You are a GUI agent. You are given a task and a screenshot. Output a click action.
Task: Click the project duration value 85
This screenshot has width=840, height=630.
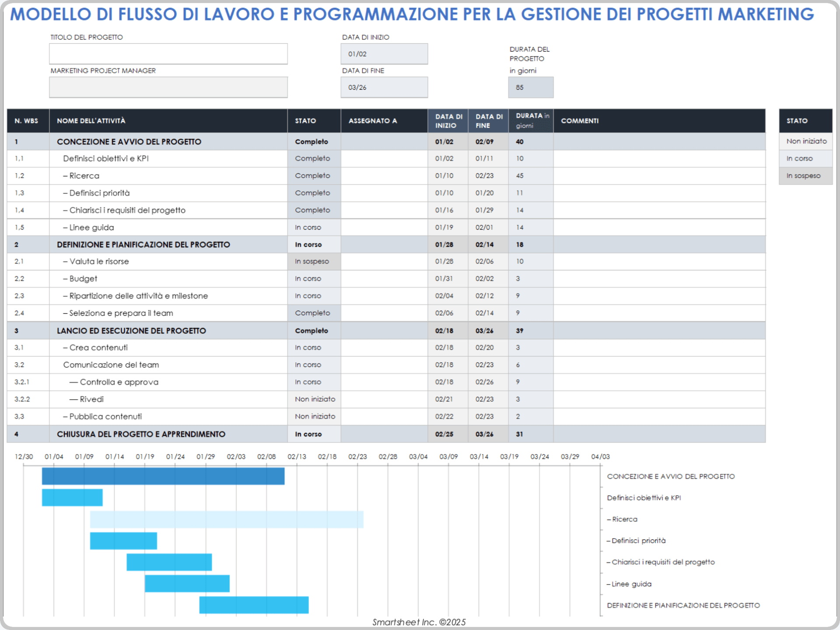coord(531,87)
